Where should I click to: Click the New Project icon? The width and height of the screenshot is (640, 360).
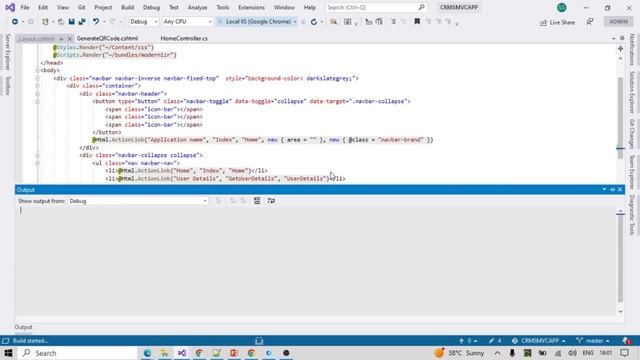click(x=45, y=22)
